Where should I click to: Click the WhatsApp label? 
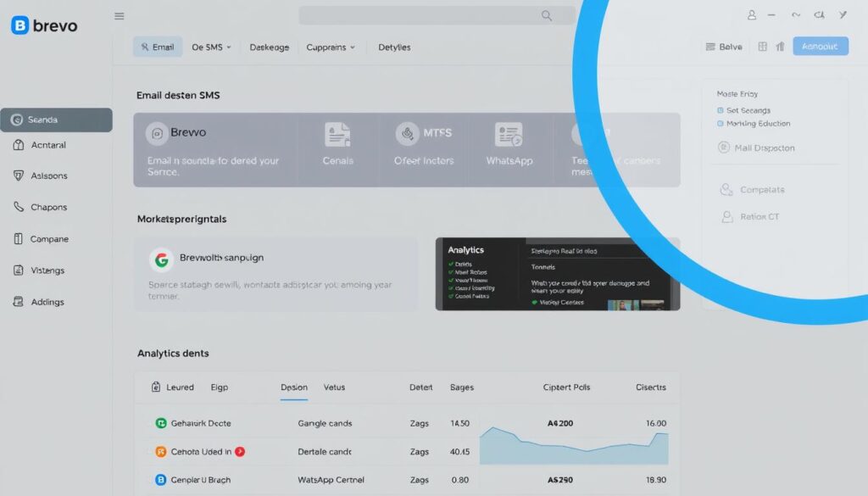point(509,161)
